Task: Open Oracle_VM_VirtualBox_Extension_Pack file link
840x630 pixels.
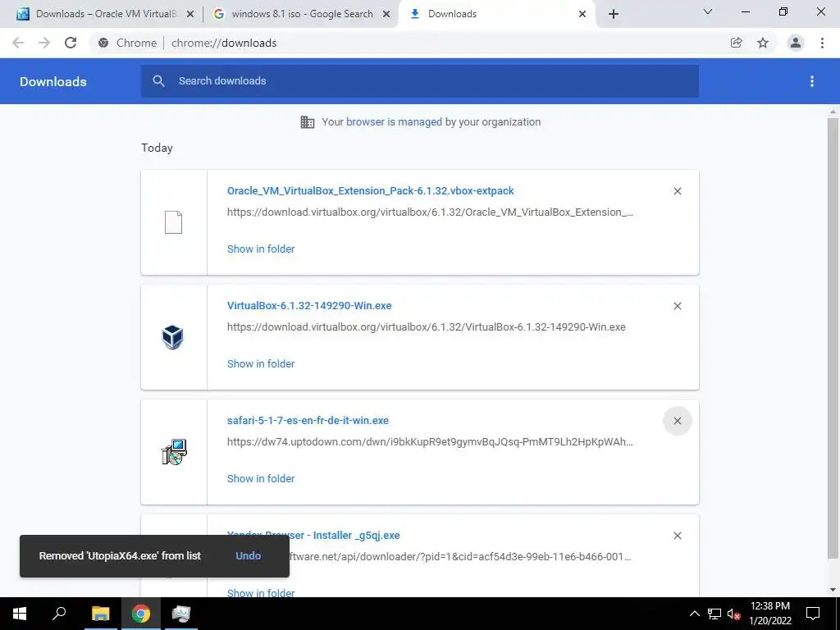Action: [370, 190]
